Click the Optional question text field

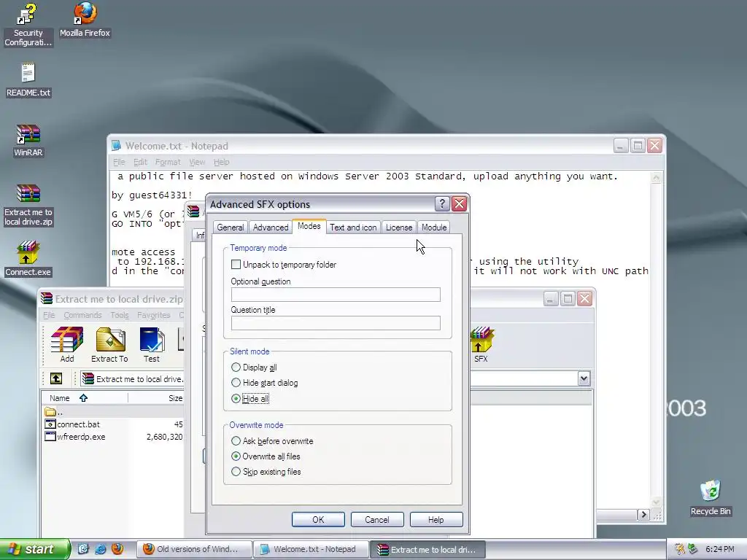(x=336, y=295)
